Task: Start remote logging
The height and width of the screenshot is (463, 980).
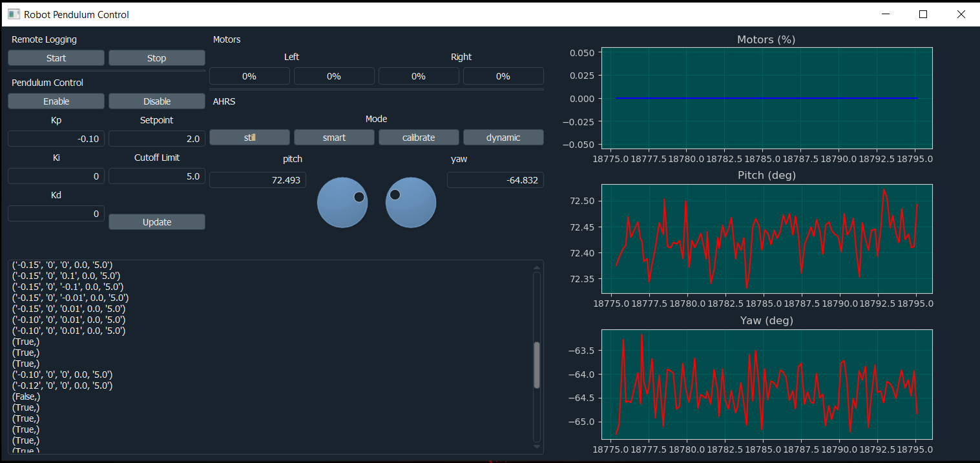Action: [56, 58]
